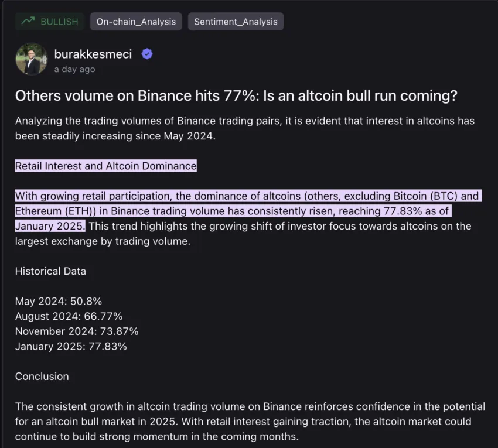The width and height of the screenshot is (498, 448).
Task: Open burakkesmeci's profile picture
Action: (x=32, y=59)
